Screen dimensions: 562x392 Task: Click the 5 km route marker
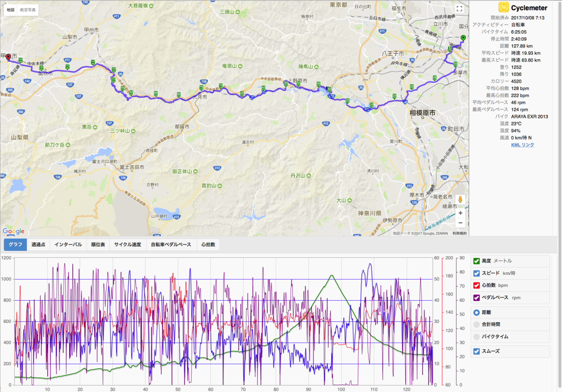(x=450, y=49)
